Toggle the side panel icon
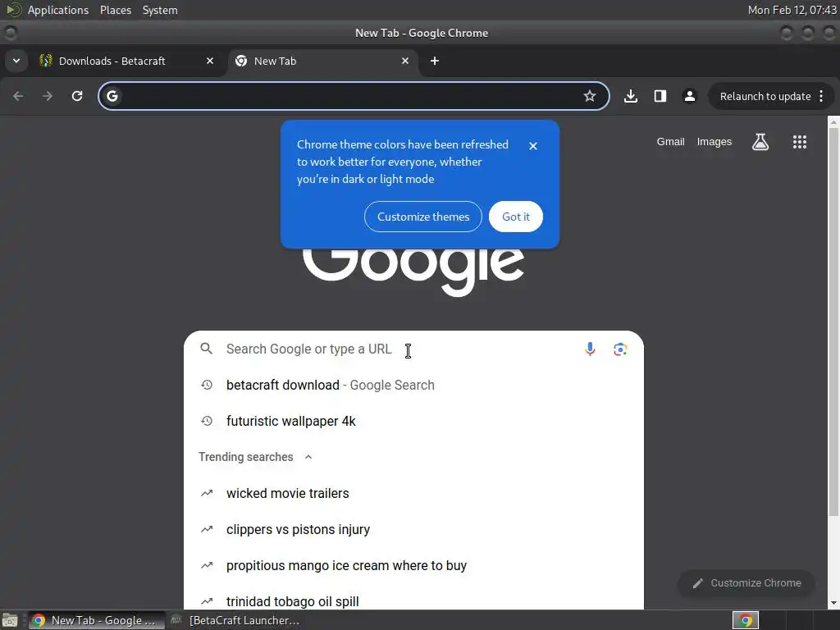 (x=660, y=96)
